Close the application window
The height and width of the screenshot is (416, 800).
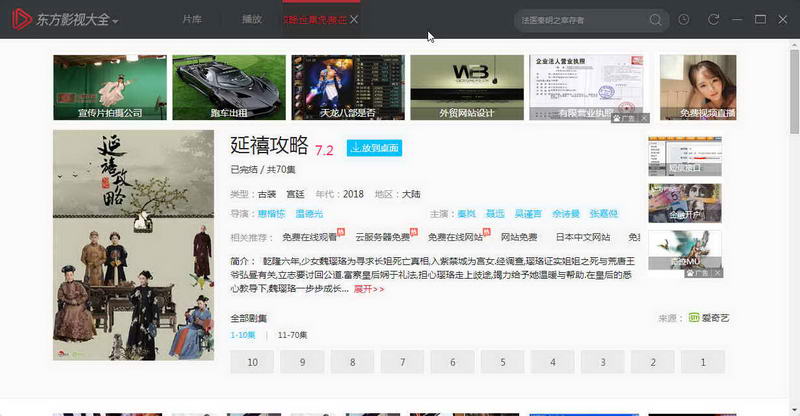[x=783, y=19]
